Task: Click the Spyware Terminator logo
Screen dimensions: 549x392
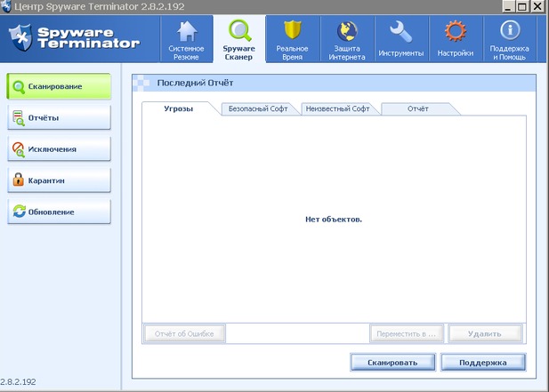Action: [74, 37]
